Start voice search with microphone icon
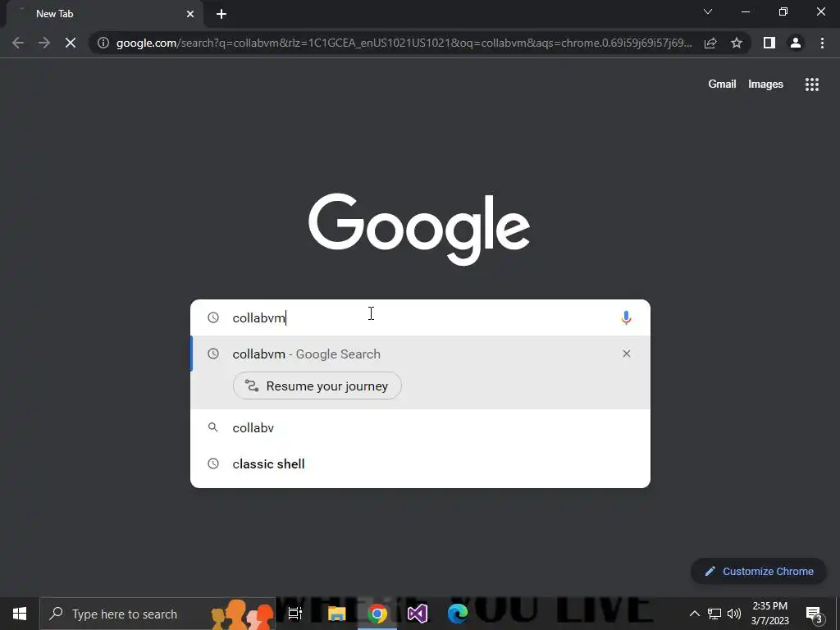The image size is (840, 630). pyautogui.click(x=626, y=317)
